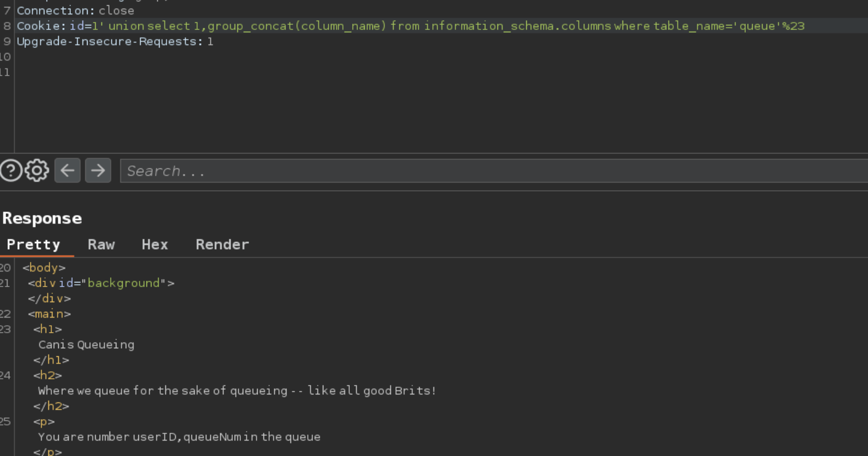Click the Cookie header line with union select

point(410,26)
